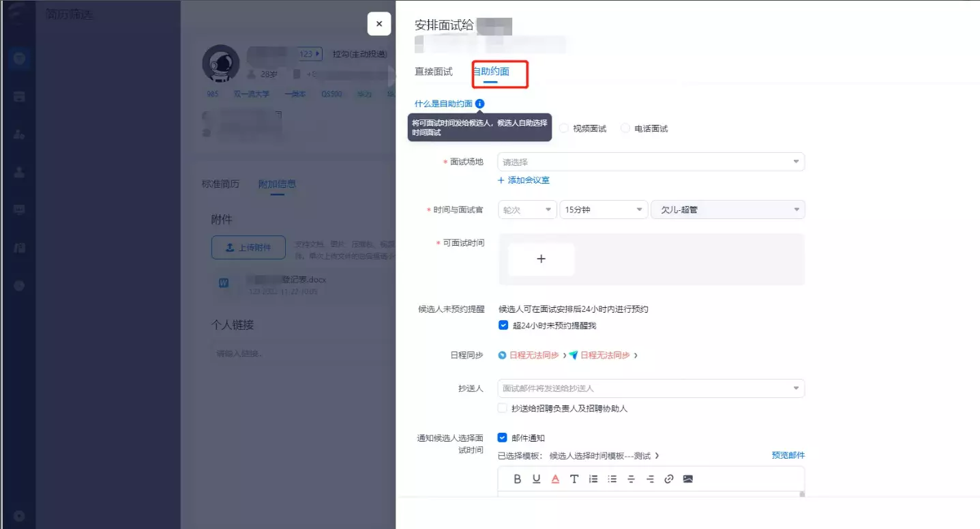Viewport: 980px width, 529px height.
Task: Open the first left sidebar circle icon
Action: (19, 59)
